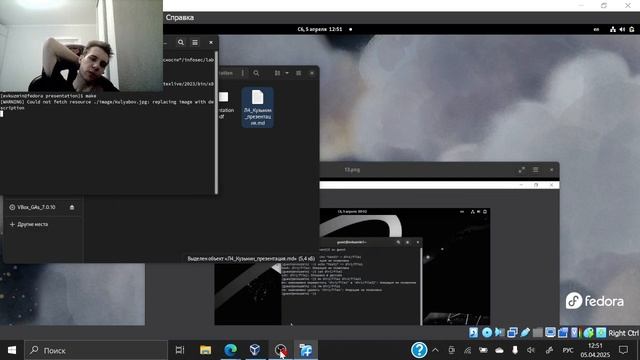The image size is (640, 360).
Task: Open the Files window hamburger menu
Action: click(298, 73)
